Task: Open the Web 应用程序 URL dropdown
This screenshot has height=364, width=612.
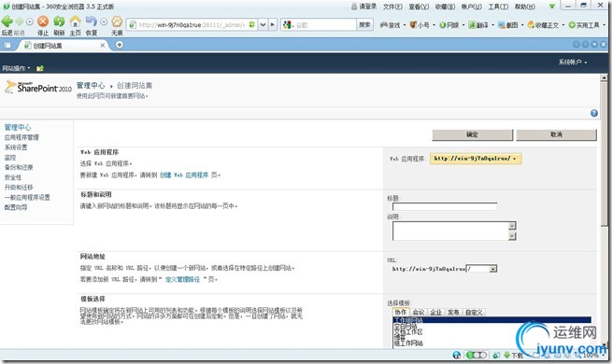Action: [x=476, y=159]
